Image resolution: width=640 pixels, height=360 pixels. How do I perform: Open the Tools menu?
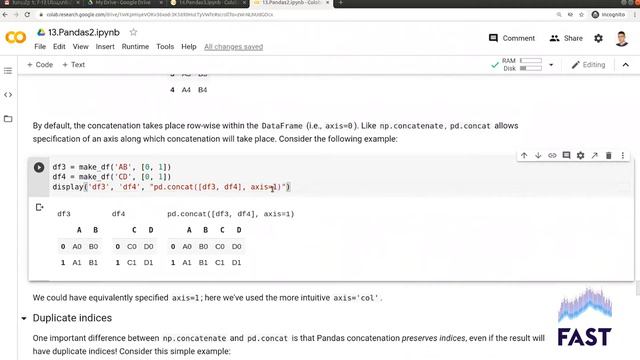point(165,47)
